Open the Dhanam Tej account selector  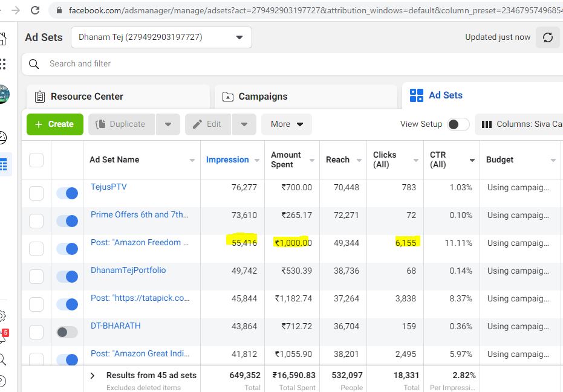tap(161, 37)
